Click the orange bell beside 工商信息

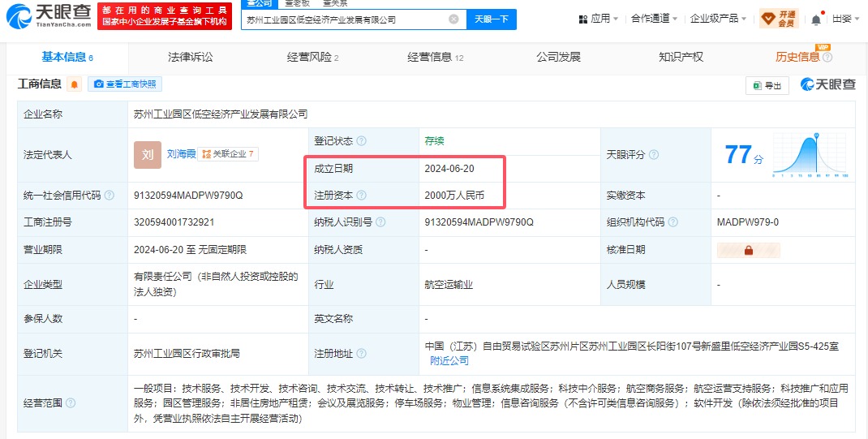pos(74,84)
